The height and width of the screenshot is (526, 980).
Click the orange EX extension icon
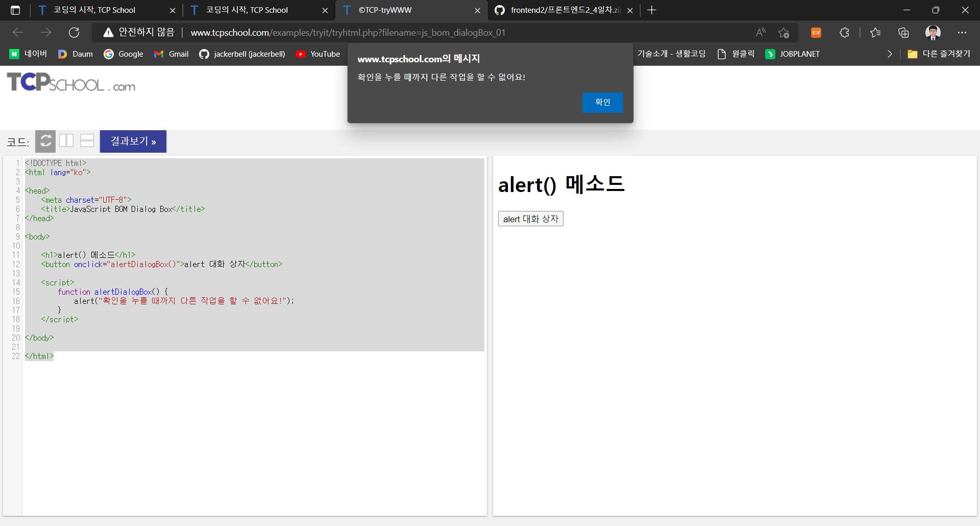pyautogui.click(x=816, y=33)
